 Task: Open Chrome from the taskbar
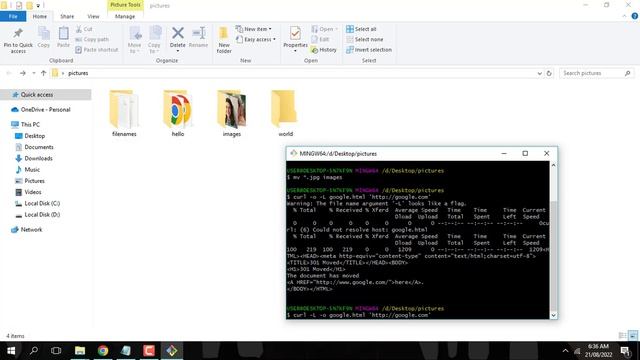pos(103,351)
